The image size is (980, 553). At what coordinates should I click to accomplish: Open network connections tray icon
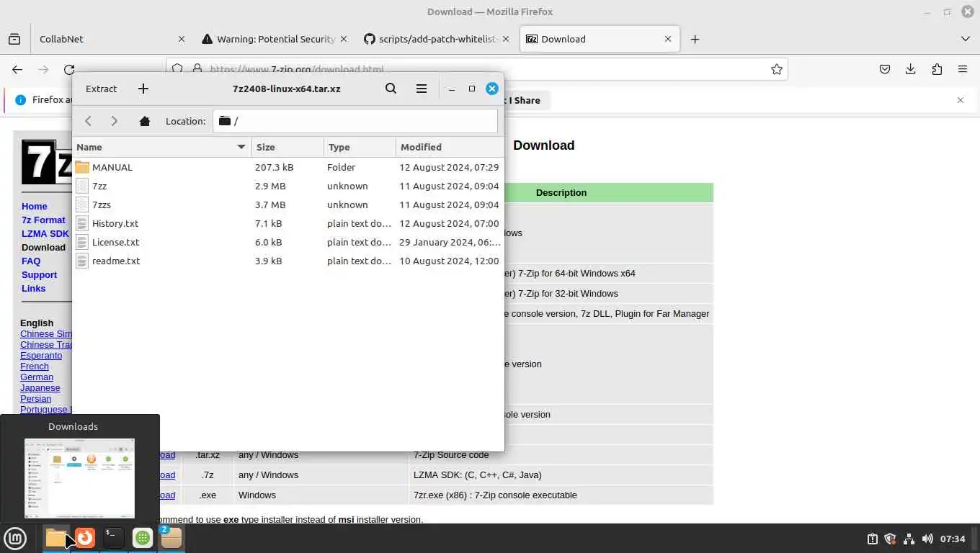pyautogui.click(x=909, y=539)
